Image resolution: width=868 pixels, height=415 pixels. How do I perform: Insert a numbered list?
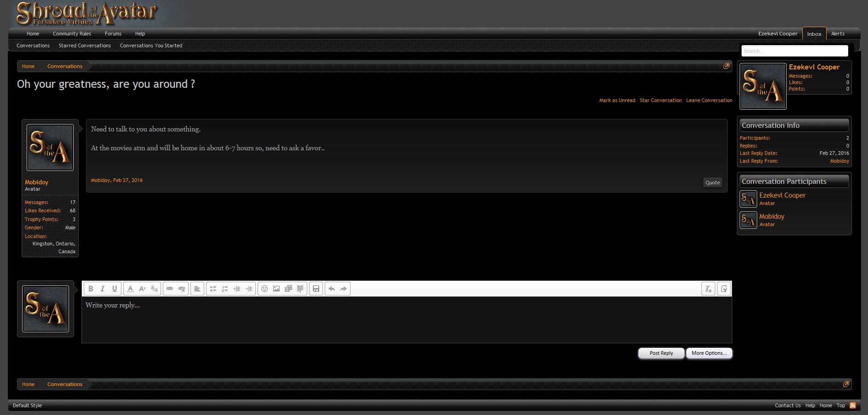click(x=225, y=289)
